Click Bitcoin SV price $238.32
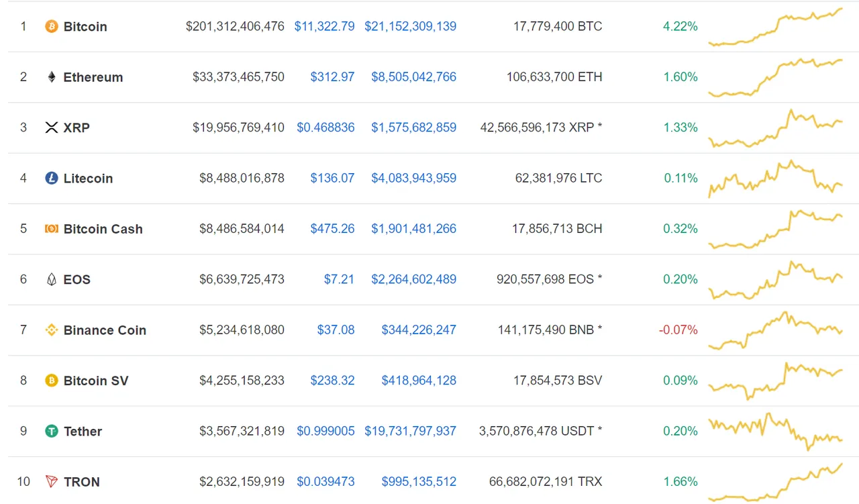 (332, 381)
